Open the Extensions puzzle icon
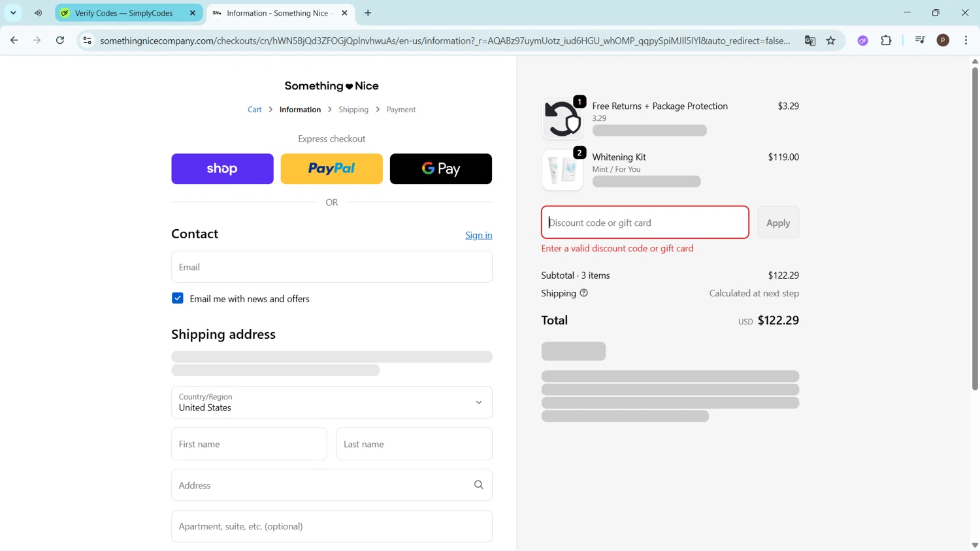Image resolution: width=980 pixels, height=551 pixels. tap(887, 40)
